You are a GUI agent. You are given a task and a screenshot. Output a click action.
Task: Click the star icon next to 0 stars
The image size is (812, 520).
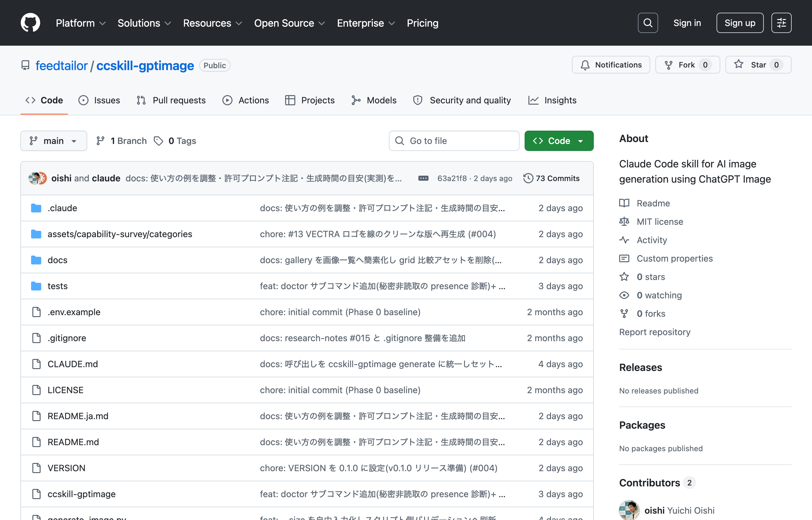click(x=624, y=277)
